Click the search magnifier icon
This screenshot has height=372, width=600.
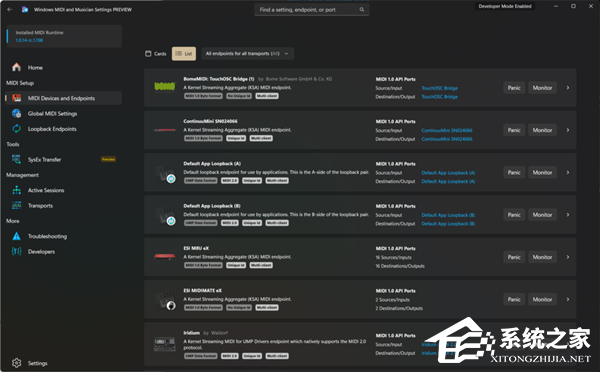point(362,10)
